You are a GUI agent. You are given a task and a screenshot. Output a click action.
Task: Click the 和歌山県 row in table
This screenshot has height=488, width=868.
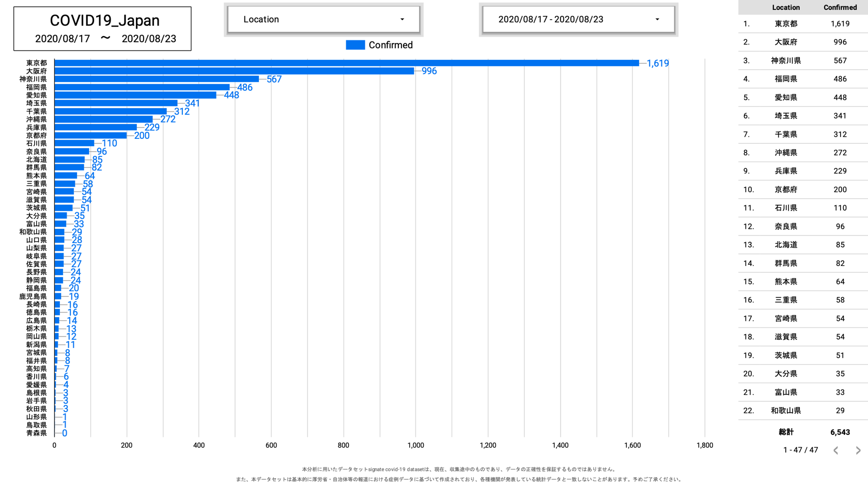click(x=803, y=411)
